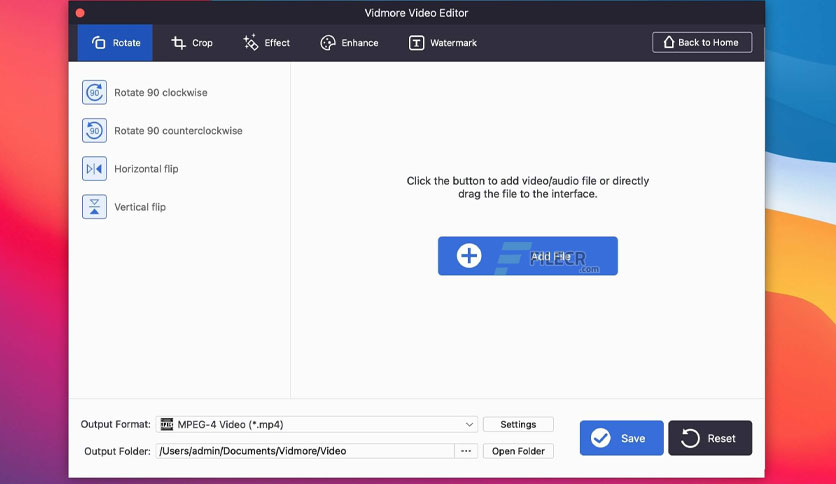Click the MPEG-4 format film icon
The width and height of the screenshot is (836, 484).
click(x=167, y=424)
